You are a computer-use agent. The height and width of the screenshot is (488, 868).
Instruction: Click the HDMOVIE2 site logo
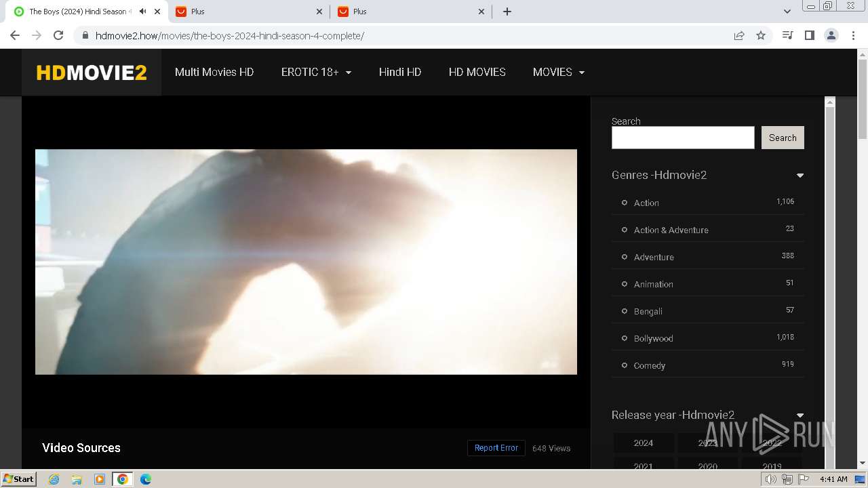point(92,73)
